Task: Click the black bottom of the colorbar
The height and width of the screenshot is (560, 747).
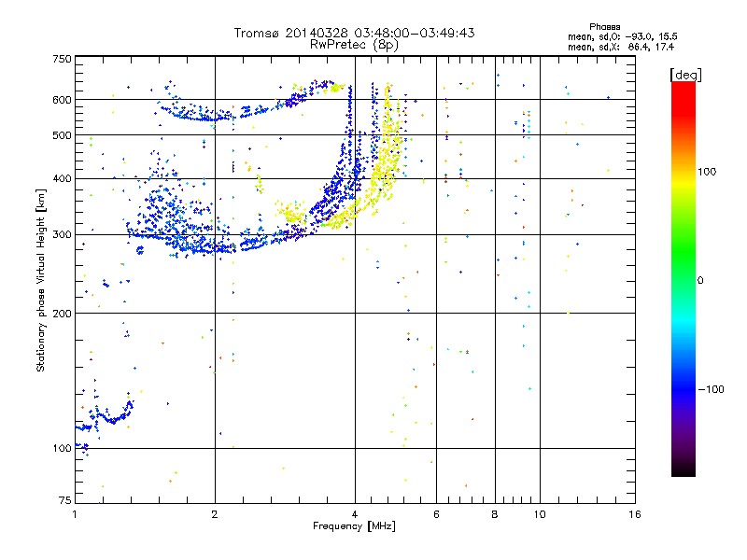Action: click(x=684, y=469)
